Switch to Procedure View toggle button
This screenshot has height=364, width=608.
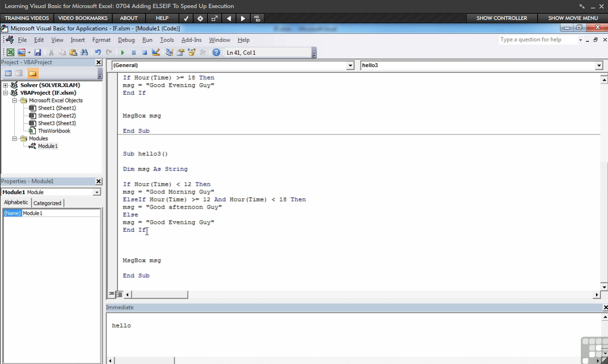click(x=112, y=295)
